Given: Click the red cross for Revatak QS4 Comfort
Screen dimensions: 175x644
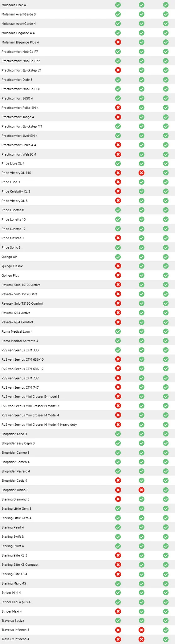Looking at the screenshot, I should [x=118, y=322].
